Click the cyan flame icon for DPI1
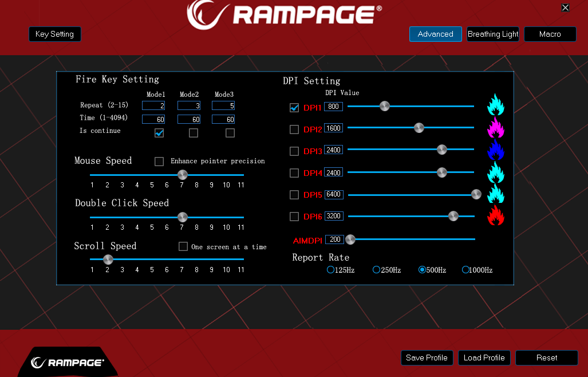 tap(496, 105)
